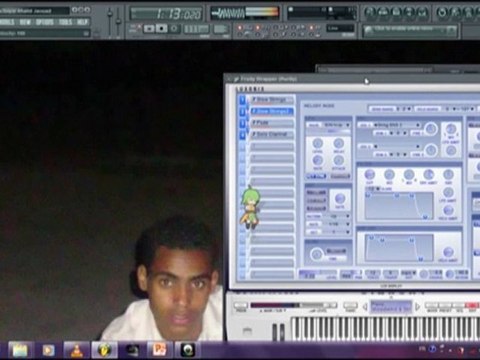The width and height of the screenshot is (480, 360).
Task: Click the FL Studio fruit icon on the taskbar
Action: [105, 350]
